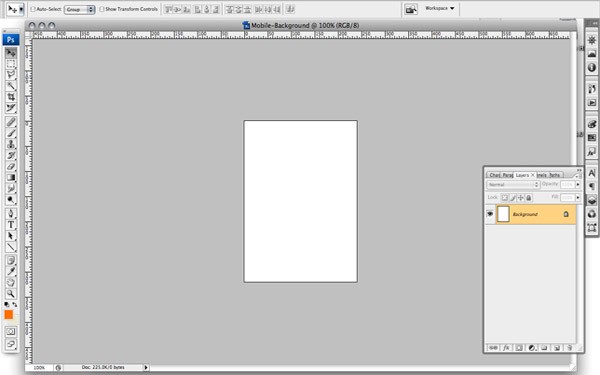Toggle Quick Mask mode
This screenshot has height=375, width=600.
coord(11,331)
